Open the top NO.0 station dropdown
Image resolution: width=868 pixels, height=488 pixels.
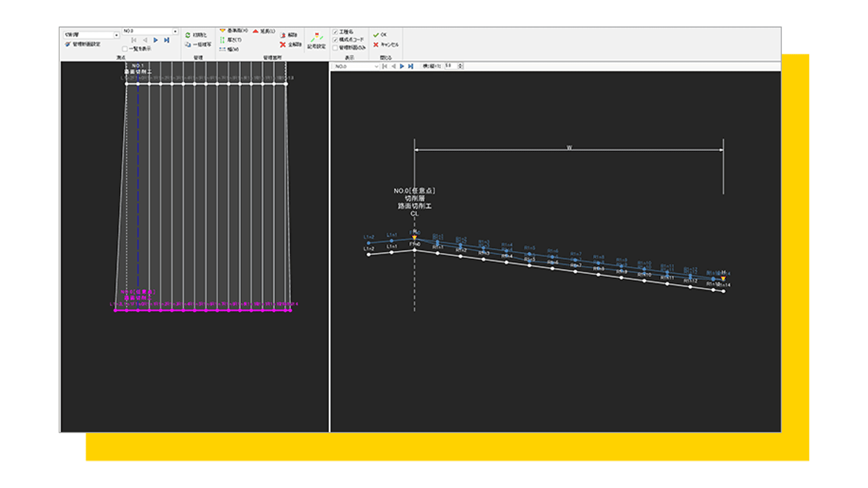175,31
